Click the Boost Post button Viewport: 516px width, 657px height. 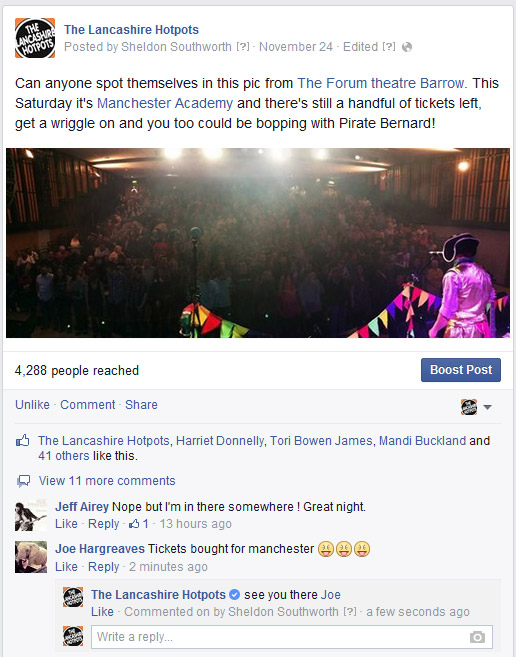pos(461,370)
